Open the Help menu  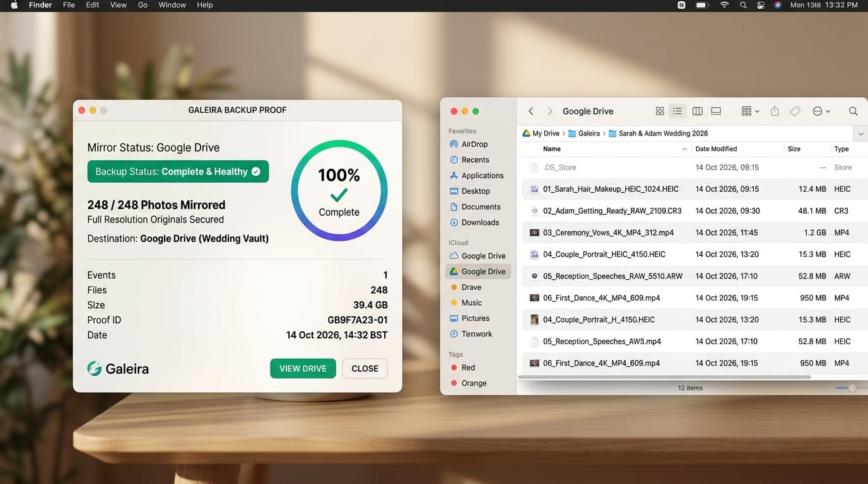pos(205,5)
